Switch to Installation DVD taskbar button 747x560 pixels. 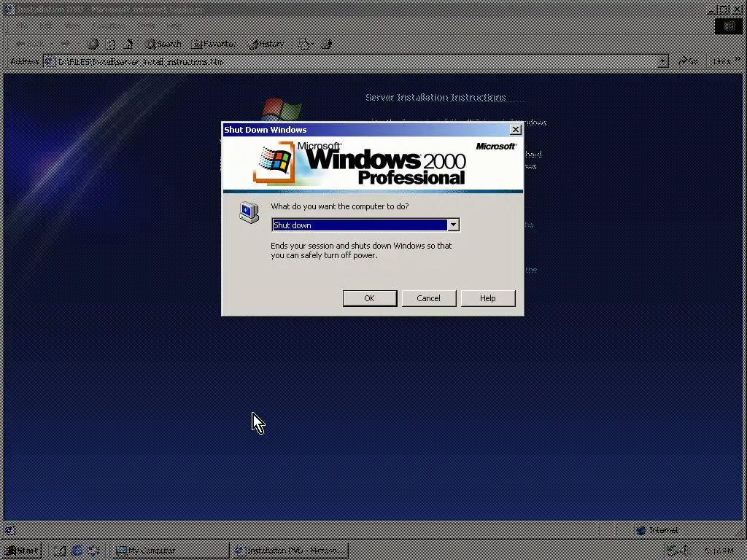click(x=290, y=551)
